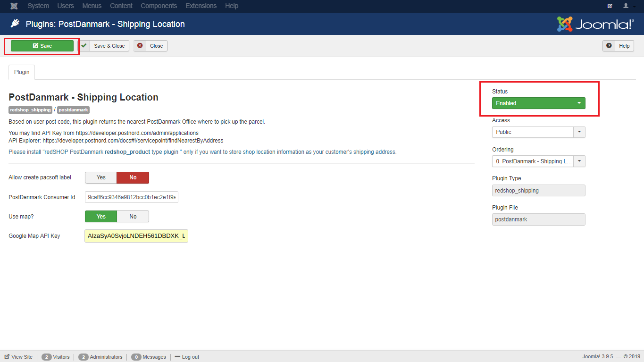Click the question mark Help icon
This screenshot has width=644, height=362.
(609, 46)
